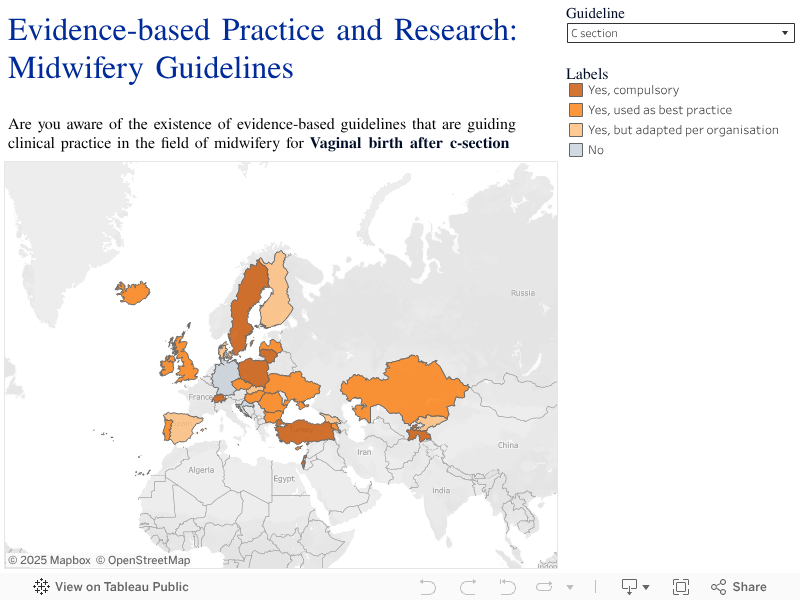The image size is (800, 600).
Task: Open the Download icon in toolbar
Action: coord(630,587)
